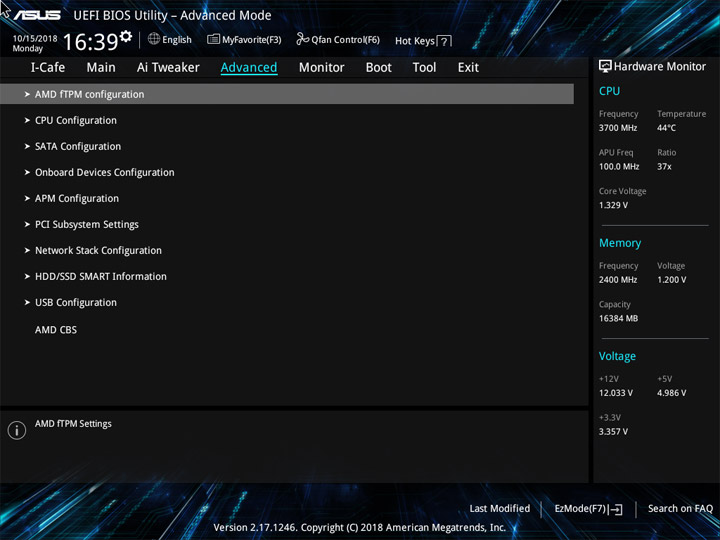
Task: Click the AMD fTPM Settings help text
Action: click(73, 424)
